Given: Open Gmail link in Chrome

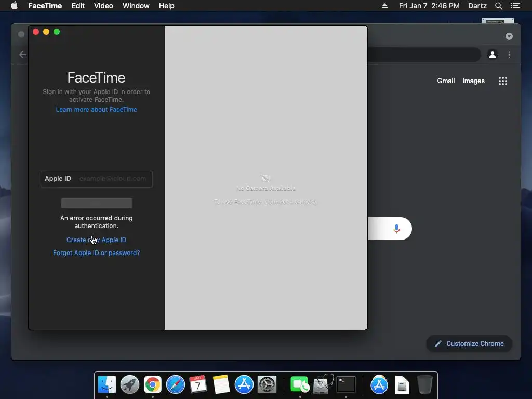Looking at the screenshot, I should tap(446, 81).
